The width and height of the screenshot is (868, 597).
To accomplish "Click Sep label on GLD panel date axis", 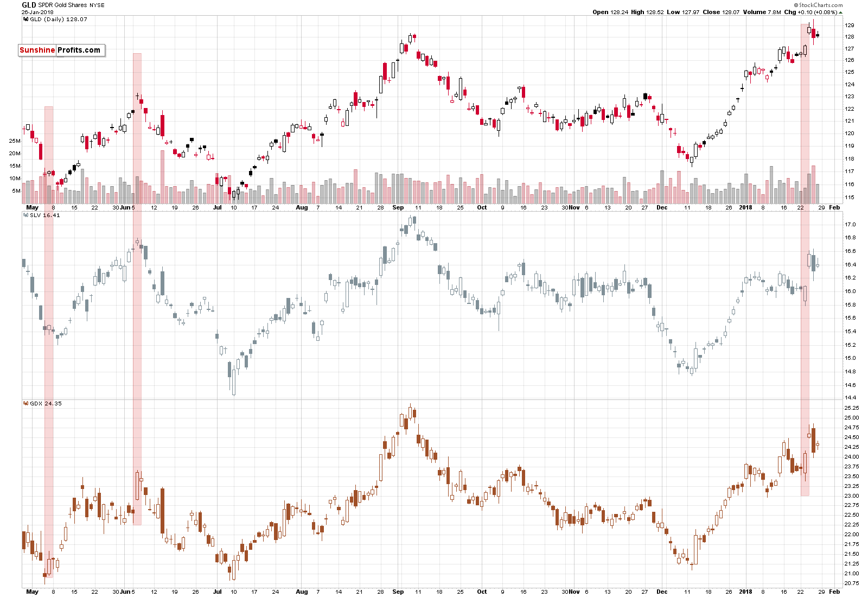I will (398, 207).
